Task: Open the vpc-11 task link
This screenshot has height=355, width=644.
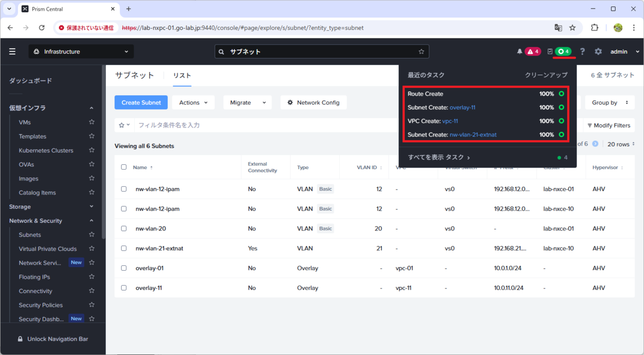Action: pyautogui.click(x=450, y=121)
